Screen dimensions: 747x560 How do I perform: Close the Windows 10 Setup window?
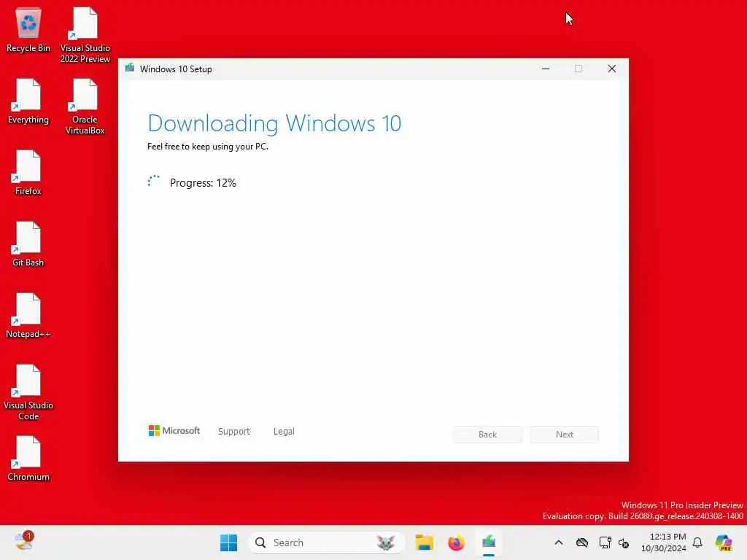[612, 69]
